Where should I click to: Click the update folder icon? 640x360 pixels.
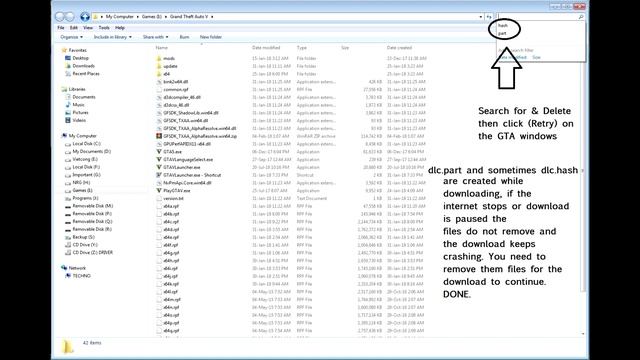pos(159,66)
